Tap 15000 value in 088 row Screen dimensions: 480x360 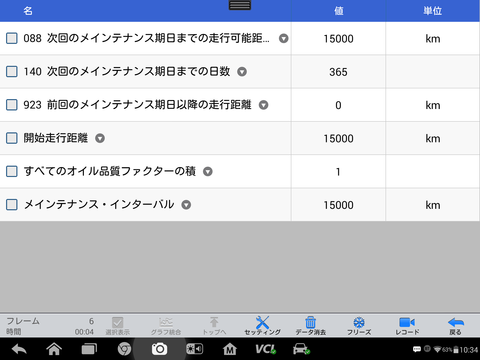(x=338, y=39)
